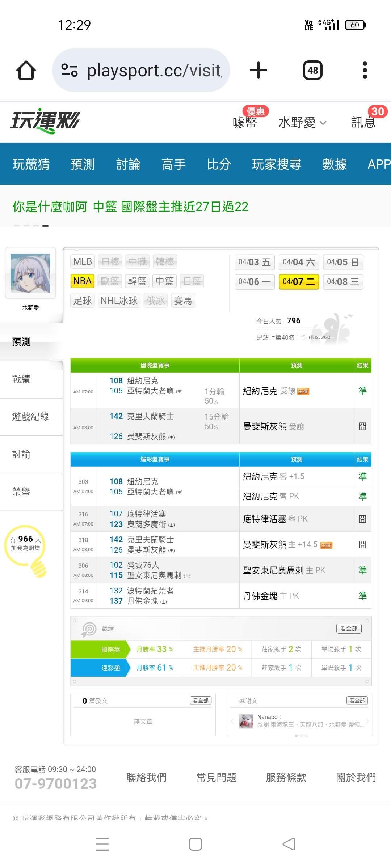Viewport: 391px width, 868px height.
Task: Select the 賽馬 league filter
Action: 183,301
